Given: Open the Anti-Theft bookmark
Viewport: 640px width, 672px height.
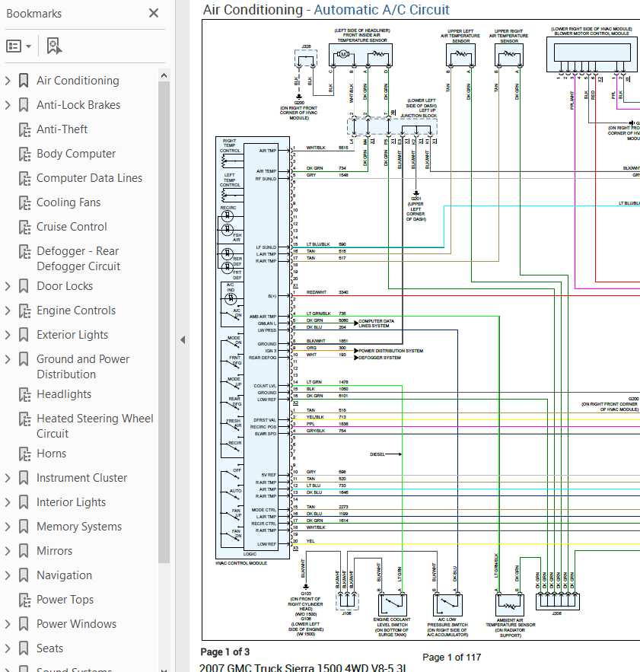Looking at the screenshot, I should [x=62, y=129].
